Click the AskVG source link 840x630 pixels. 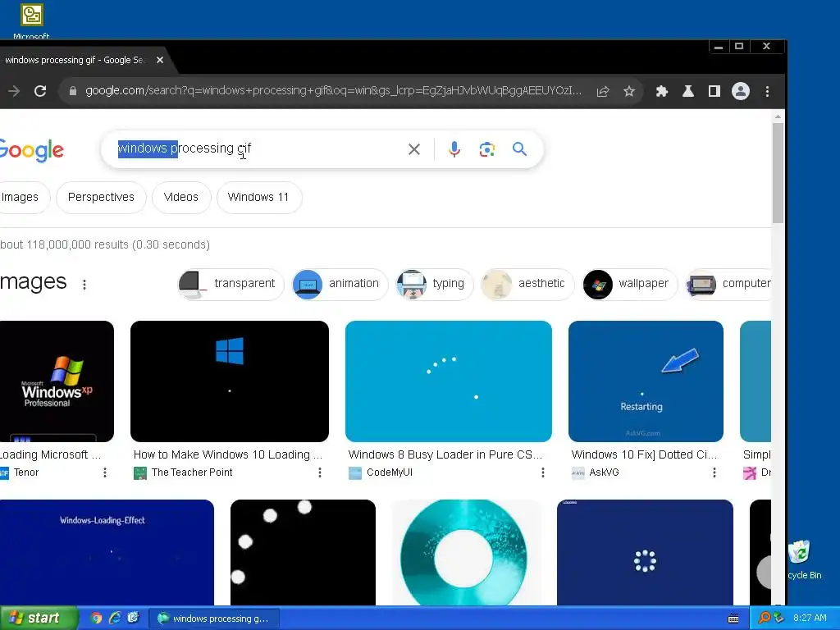pyautogui.click(x=604, y=472)
